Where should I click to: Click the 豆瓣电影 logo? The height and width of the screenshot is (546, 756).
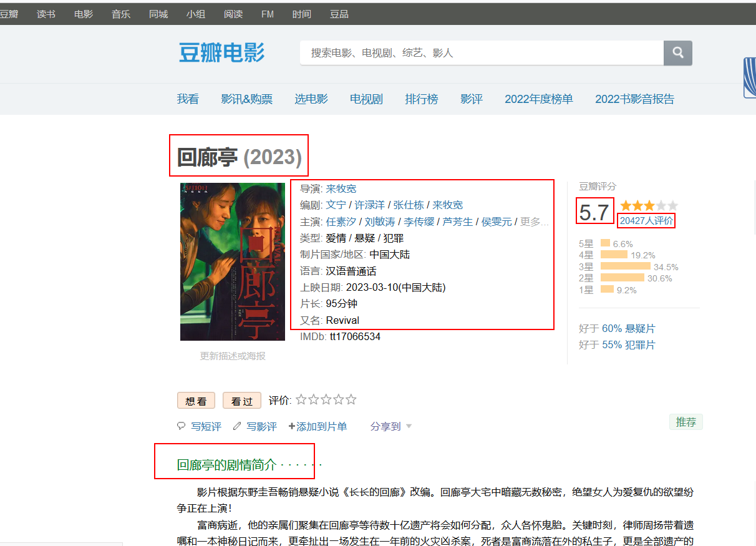pyautogui.click(x=222, y=53)
